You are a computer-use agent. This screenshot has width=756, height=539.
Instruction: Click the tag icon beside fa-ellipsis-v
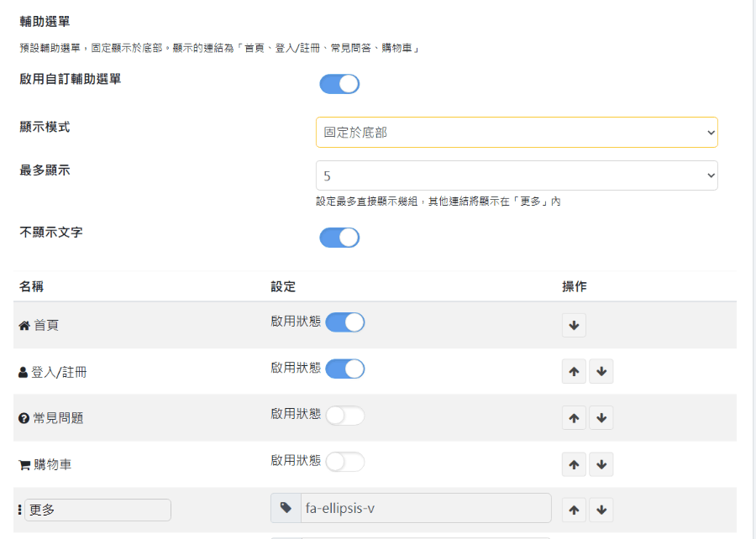click(x=286, y=508)
